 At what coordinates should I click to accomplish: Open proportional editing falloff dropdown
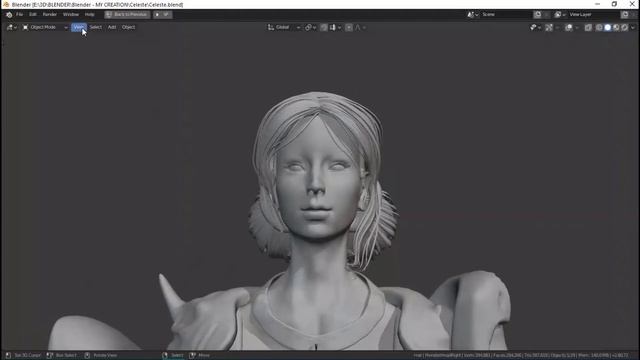(360, 27)
